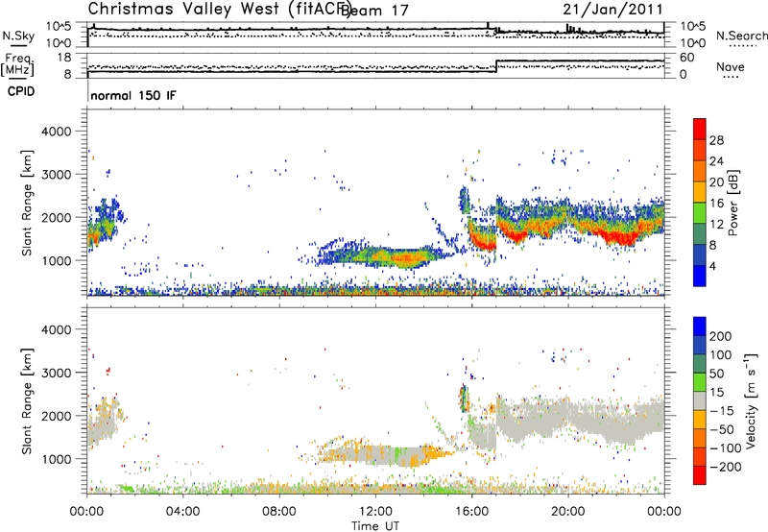768x532 pixels.
Task: Click the '4' power scale value
Action: 712,266
